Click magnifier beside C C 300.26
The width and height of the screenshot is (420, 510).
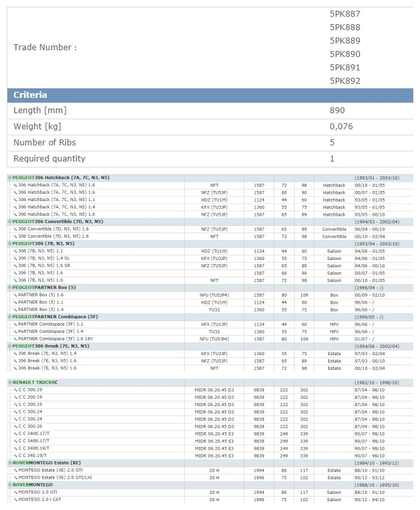(15, 426)
